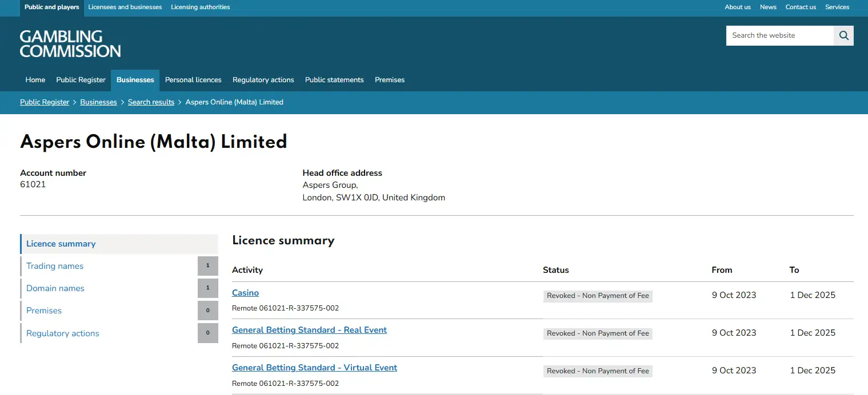Click the Casino row remote licence number
868x395 pixels.
285,308
